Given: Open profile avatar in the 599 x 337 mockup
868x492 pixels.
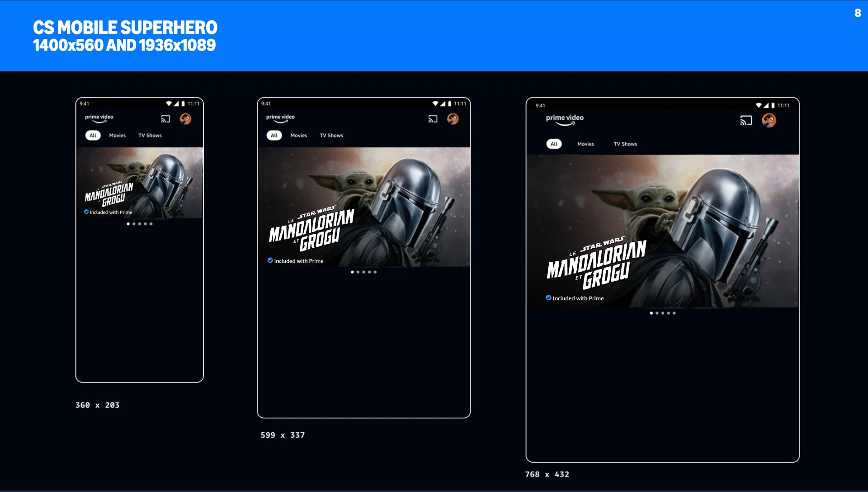Looking at the screenshot, I should [453, 119].
